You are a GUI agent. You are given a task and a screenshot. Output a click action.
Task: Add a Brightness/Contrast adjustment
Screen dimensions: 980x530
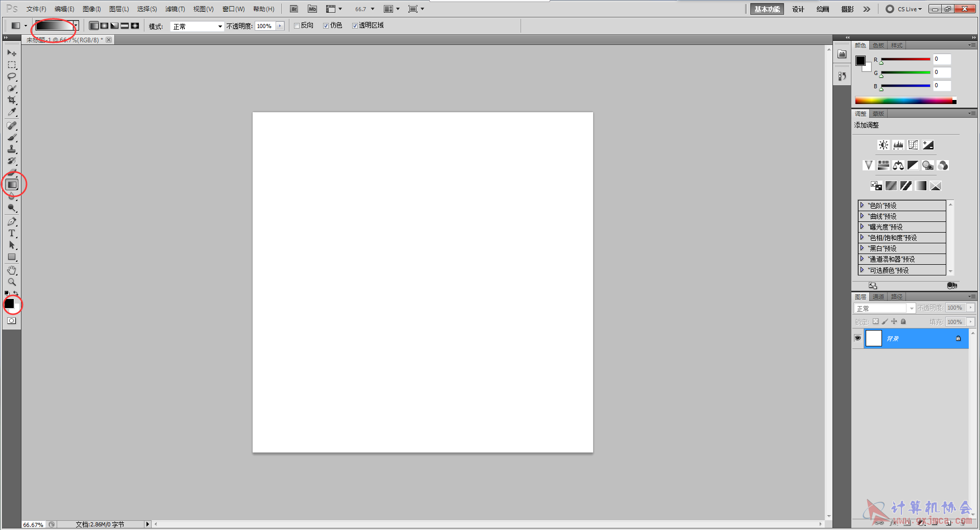[883, 145]
